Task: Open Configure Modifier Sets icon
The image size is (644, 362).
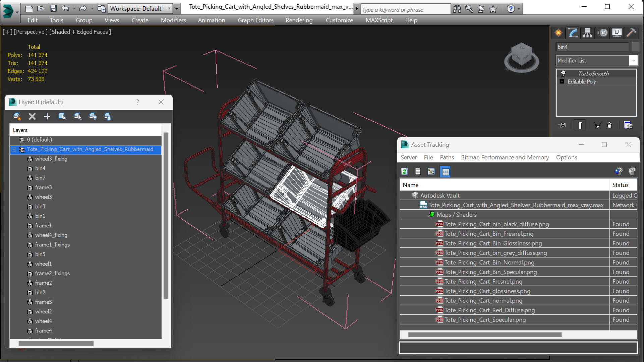Action: click(x=628, y=125)
